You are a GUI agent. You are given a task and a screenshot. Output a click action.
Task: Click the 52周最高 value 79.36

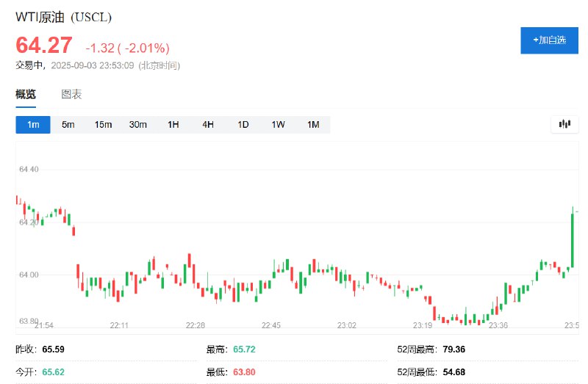453,349
